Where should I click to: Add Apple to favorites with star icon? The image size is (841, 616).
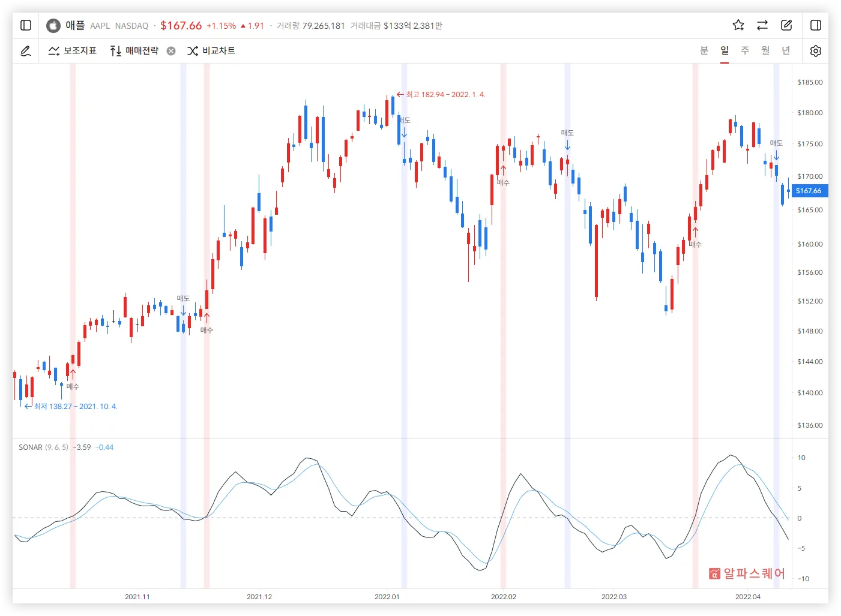coord(738,25)
